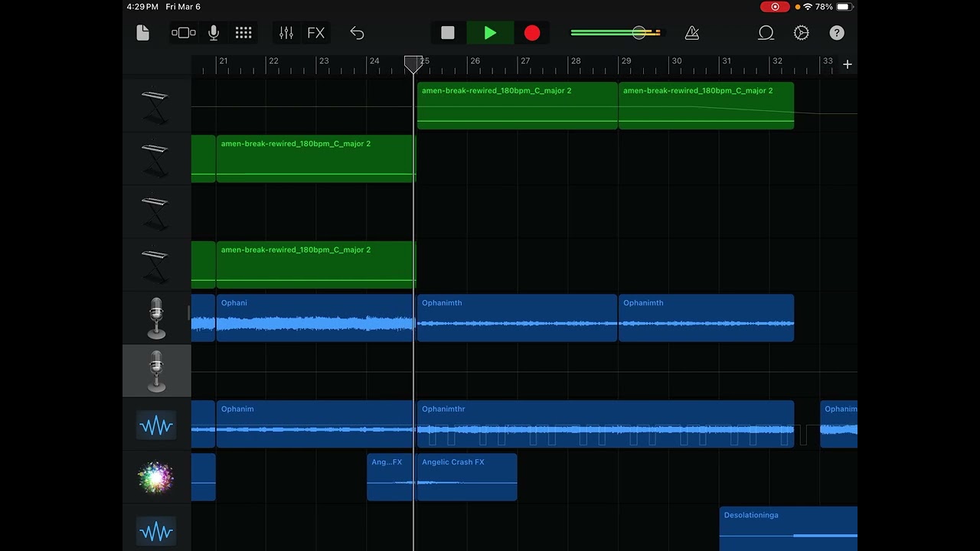Open the Live Loops grid

[x=243, y=33]
